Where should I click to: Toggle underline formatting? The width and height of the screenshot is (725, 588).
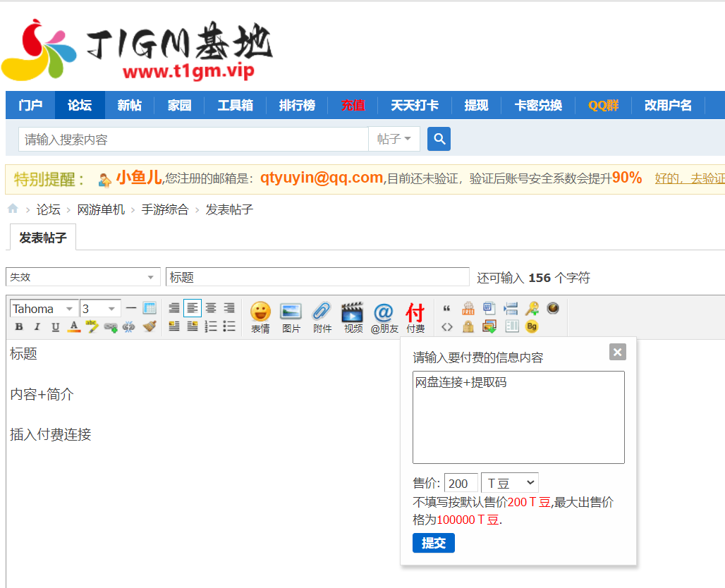tap(55, 326)
